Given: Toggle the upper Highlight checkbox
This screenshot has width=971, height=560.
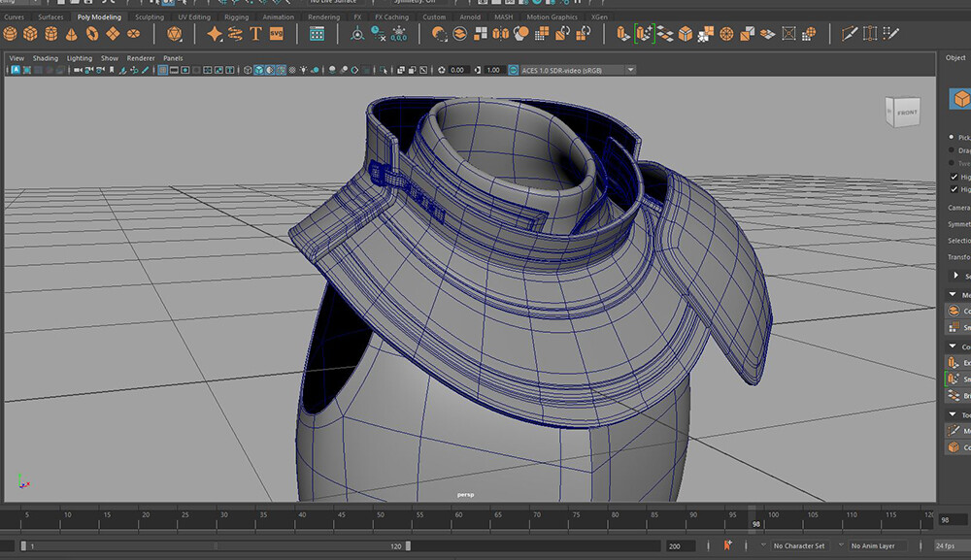Looking at the screenshot, I should pyautogui.click(x=954, y=177).
